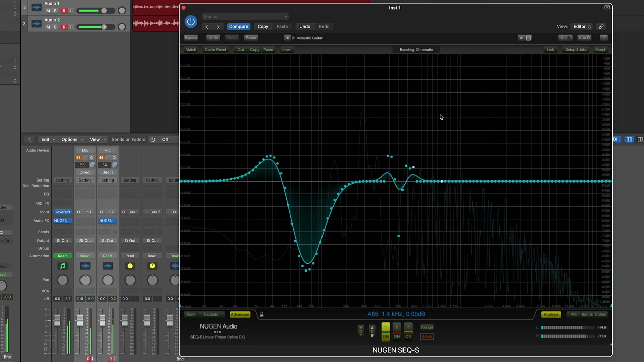Viewport: 644px width, 362px height.
Task: Open the Hexeract input slot menu
Action: (x=62, y=212)
